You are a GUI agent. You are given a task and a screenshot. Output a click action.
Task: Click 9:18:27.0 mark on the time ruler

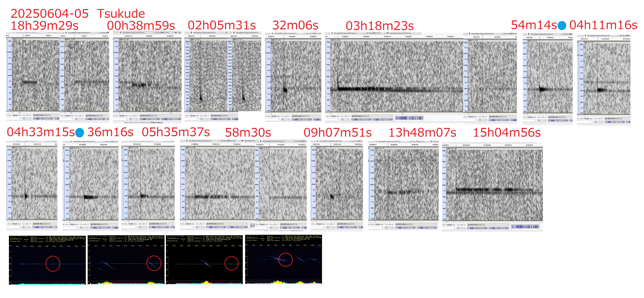coord(387,37)
